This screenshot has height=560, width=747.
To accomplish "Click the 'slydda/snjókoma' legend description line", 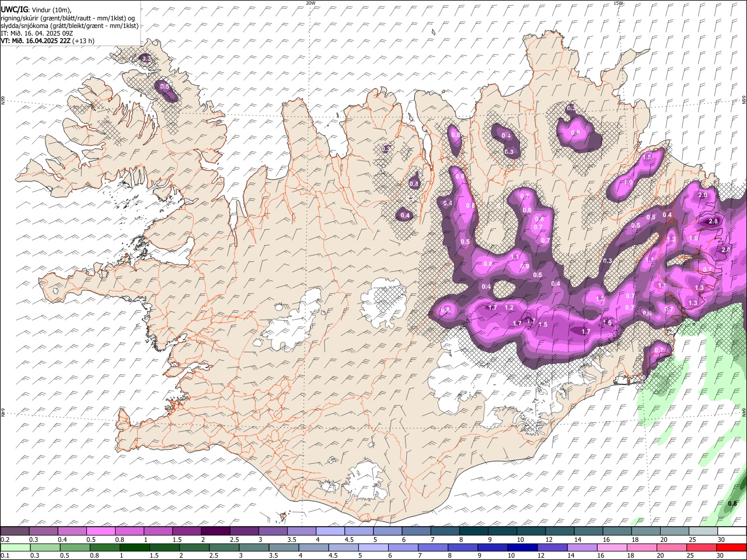I will point(70,26).
